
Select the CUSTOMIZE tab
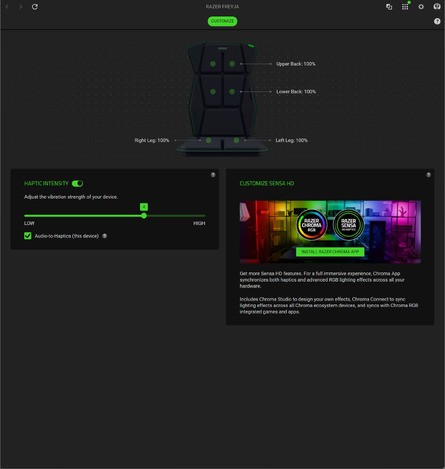coord(222,21)
